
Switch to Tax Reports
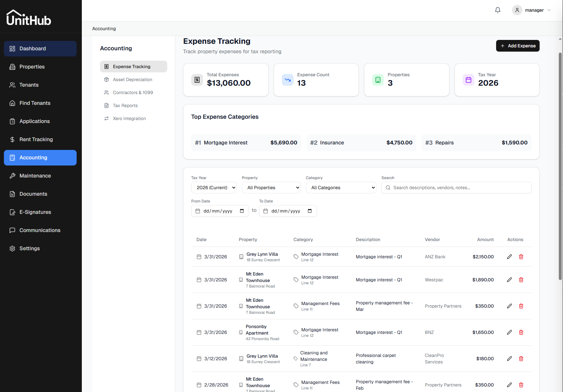point(133,105)
